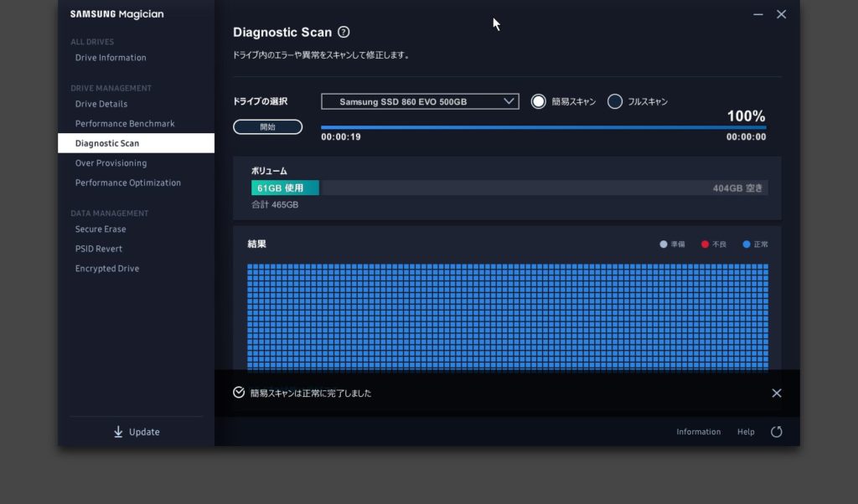Click the 100% progress value
Viewport: 858px width, 504px height.
pos(746,116)
